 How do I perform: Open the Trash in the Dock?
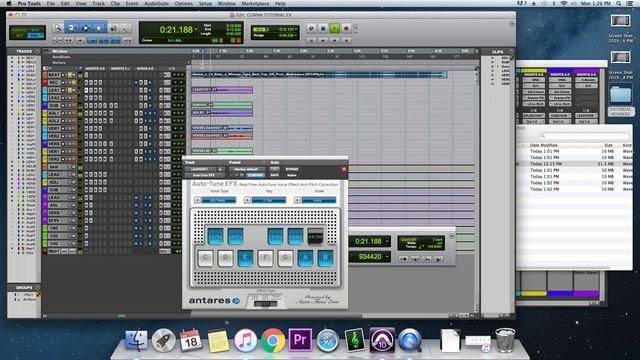click(505, 340)
